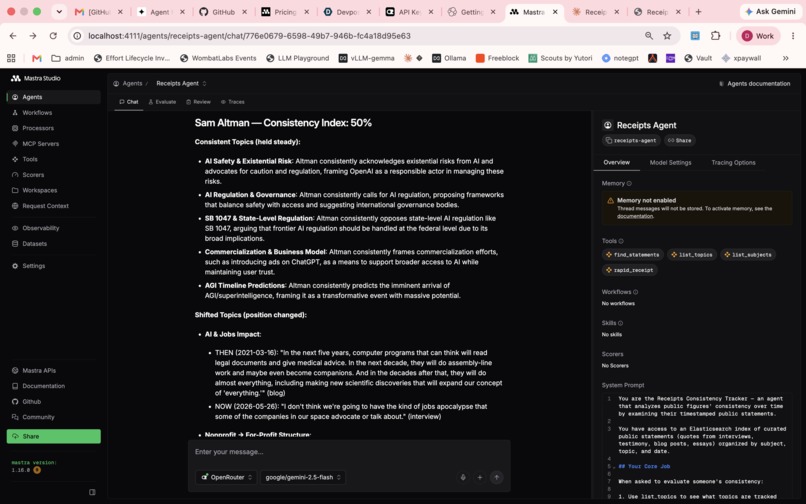Open the LLM Playground bookmark
The image size is (806, 504).
(297, 59)
